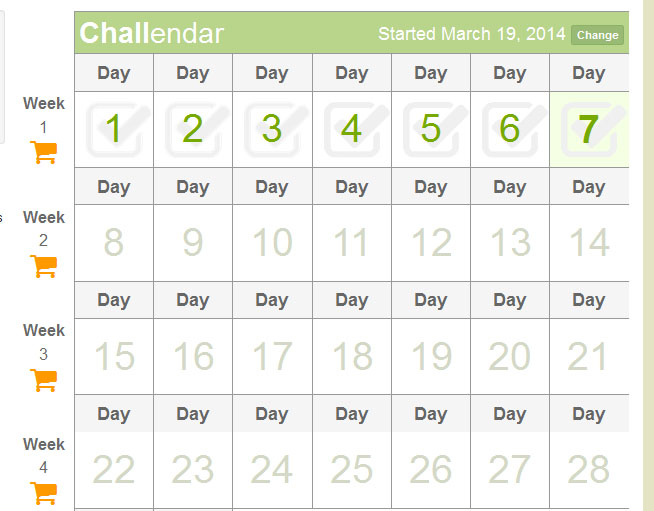Toggle the Day 5 checkbox

coord(430,130)
